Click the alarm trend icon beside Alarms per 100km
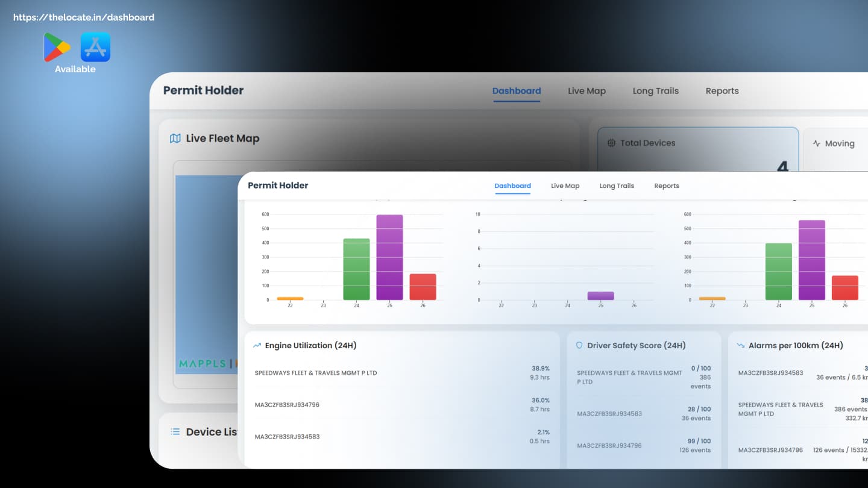This screenshot has height=488, width=868. coord(741,345)
